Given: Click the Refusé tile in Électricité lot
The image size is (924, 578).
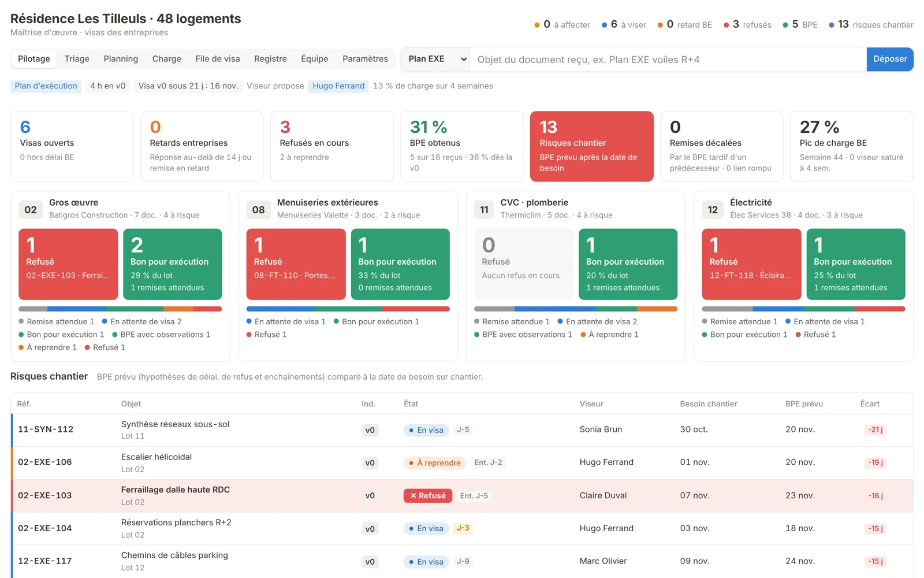Looking at the screenshot, I should click(751, 264).
